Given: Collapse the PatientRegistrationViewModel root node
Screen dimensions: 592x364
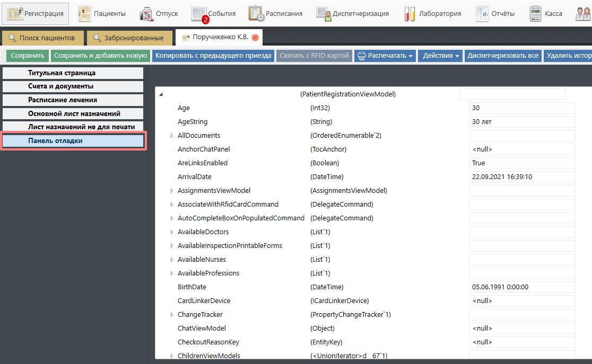Looking at the screenshot, I should 161,94.
